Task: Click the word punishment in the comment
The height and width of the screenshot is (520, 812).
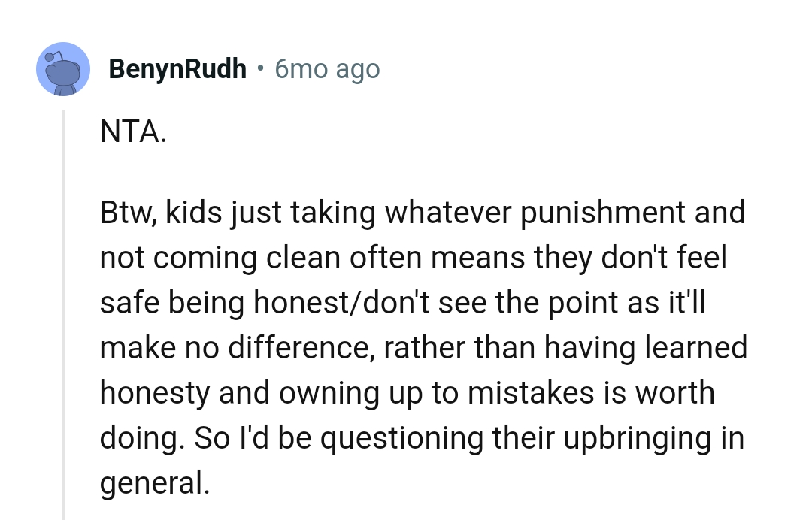Action: click(601, 211)
